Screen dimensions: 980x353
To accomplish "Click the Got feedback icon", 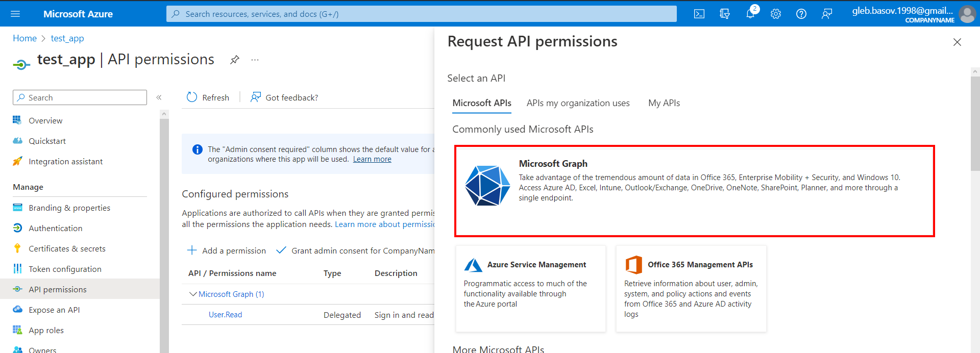I will 256,97.
